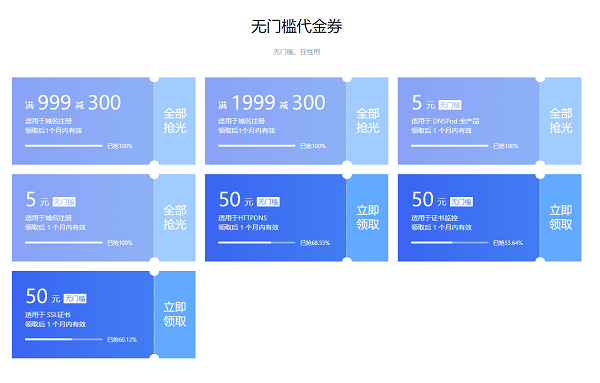This screenshot has height=383, width=600.
Task: Click the progress bar on the SSL证书 coupon
Action: coord(64,339)
